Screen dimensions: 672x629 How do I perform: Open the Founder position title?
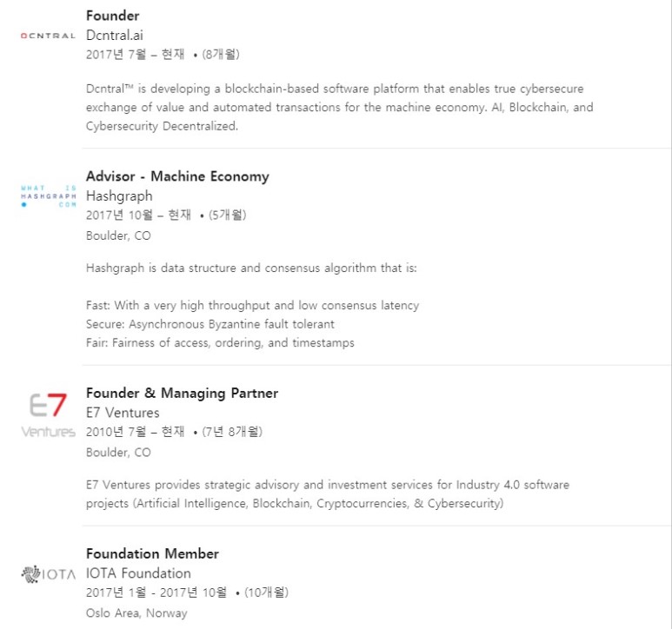click(x=112, y=16)
